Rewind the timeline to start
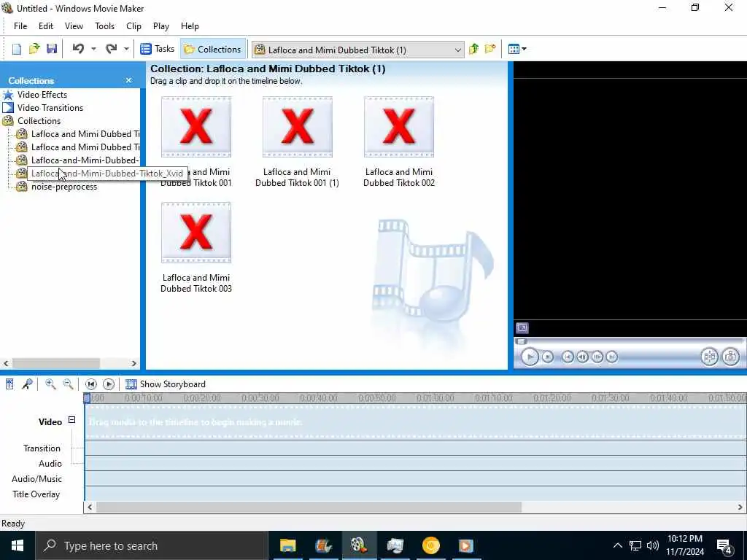The height and width of the screenshot is (560, 747). (91, 384)
